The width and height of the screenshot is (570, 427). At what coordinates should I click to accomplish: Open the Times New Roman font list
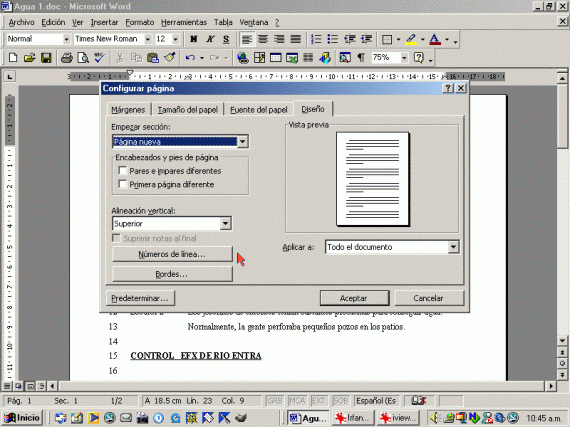pos(148,39)
